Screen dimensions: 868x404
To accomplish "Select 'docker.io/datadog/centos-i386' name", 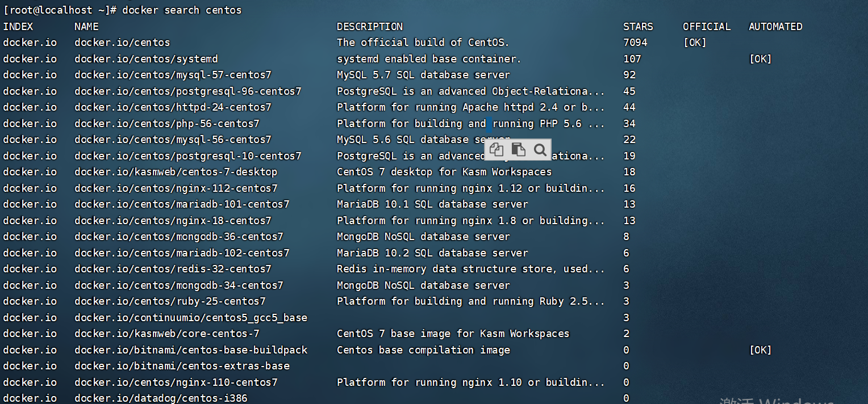I will [161, 398].
